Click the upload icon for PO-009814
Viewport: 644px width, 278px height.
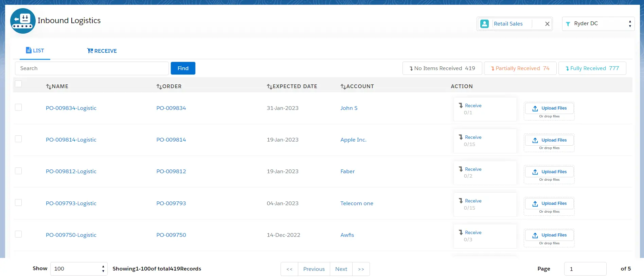535,140
